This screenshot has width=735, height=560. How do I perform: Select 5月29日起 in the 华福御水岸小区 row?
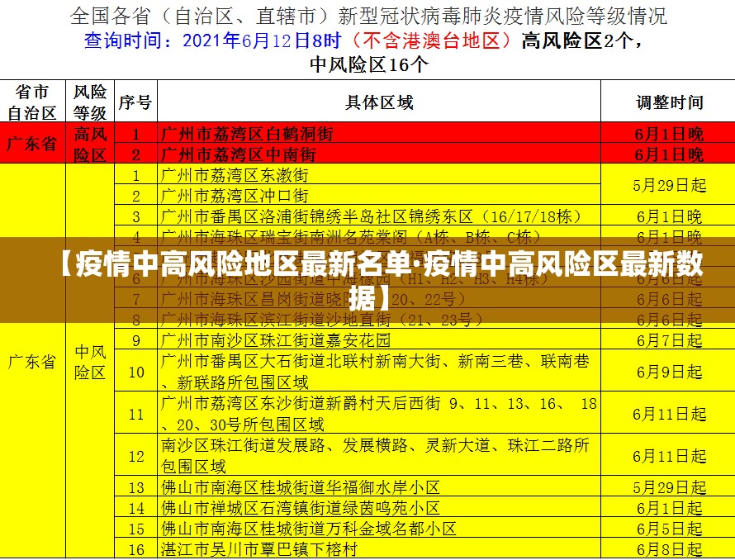(670, 487)
